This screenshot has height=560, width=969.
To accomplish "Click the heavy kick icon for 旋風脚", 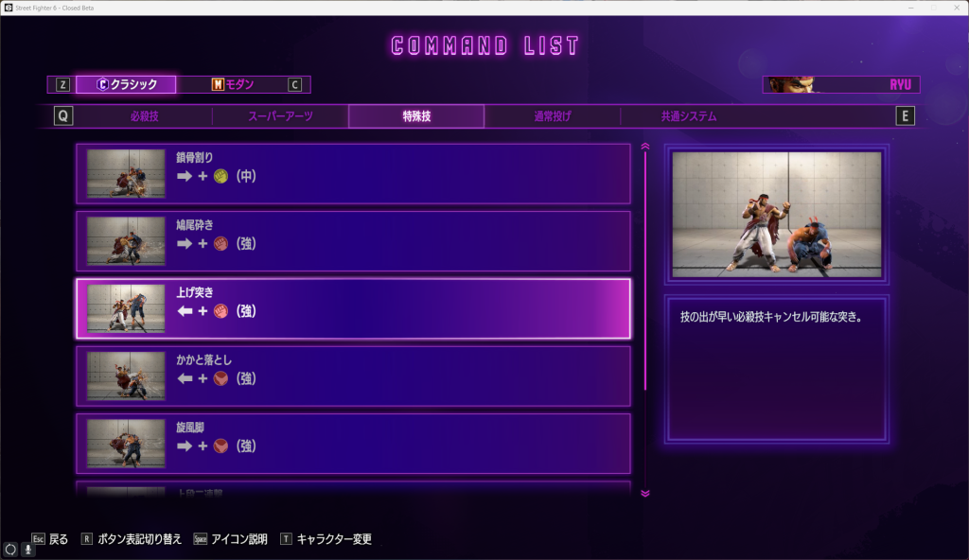I will [220, 446].
